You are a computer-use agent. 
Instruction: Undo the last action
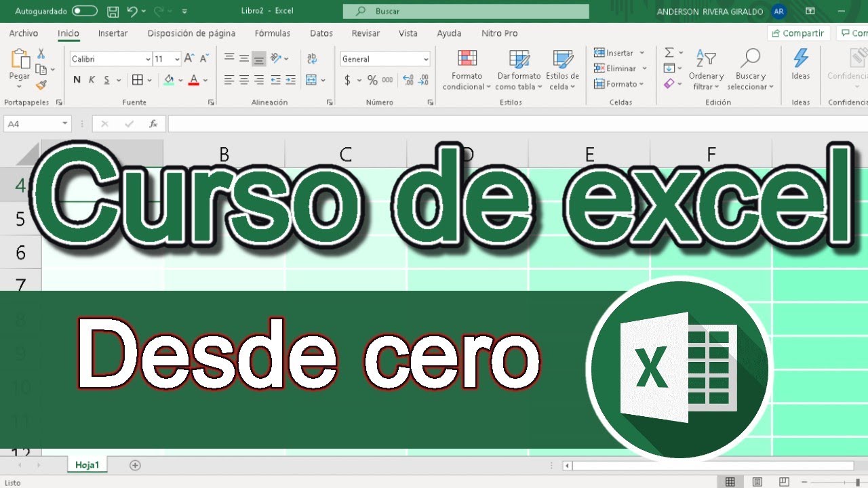click(x=132, y=12)
